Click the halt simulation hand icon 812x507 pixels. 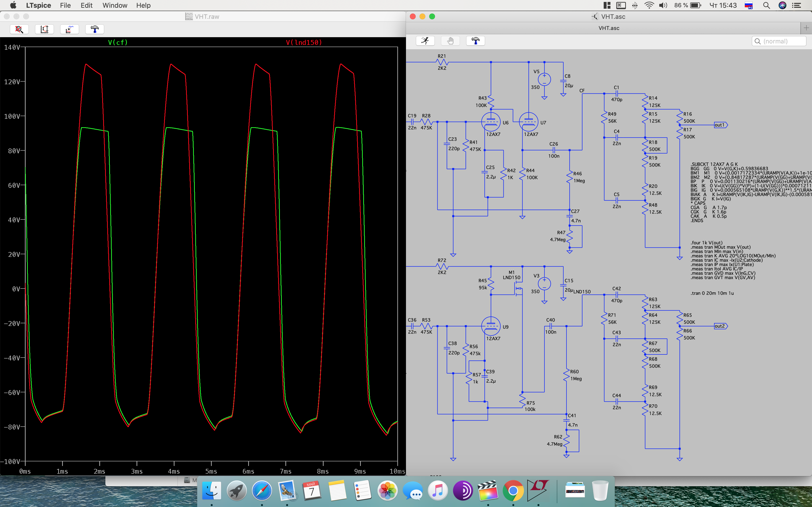(x=450, y=41)
